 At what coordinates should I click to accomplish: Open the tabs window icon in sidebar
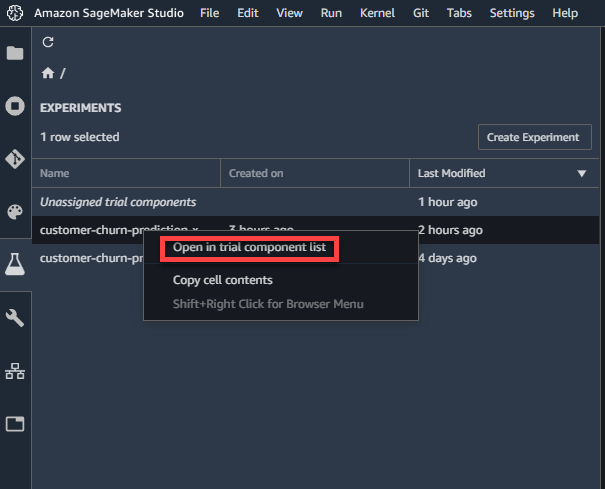pyautogui.click(x=15, y=424)
